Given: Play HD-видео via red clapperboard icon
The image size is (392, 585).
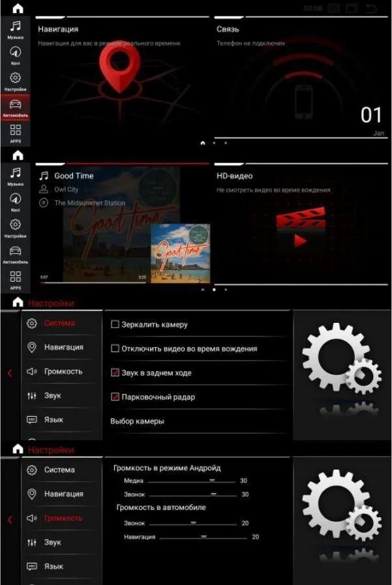Looking at the screenshot, I should click(x=301, y=228).
